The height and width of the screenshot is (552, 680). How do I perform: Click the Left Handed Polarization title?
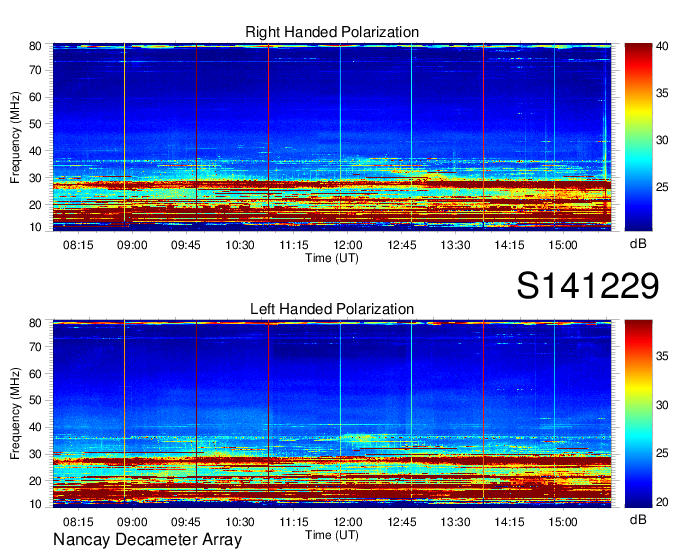(x=332, y=309)
